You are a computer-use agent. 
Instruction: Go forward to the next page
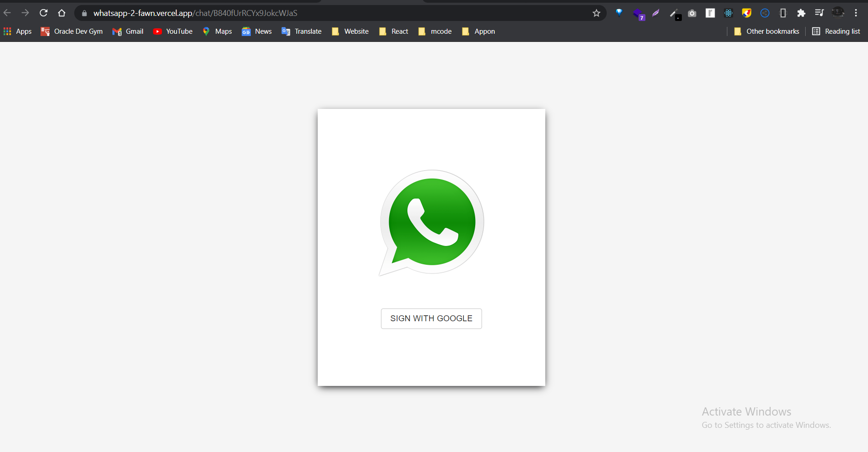(25, 13)
